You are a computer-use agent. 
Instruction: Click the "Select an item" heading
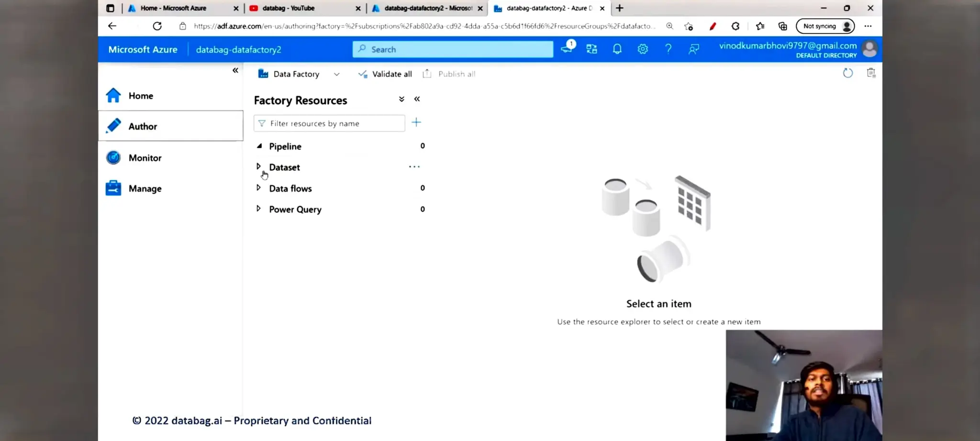coord(659,304)
